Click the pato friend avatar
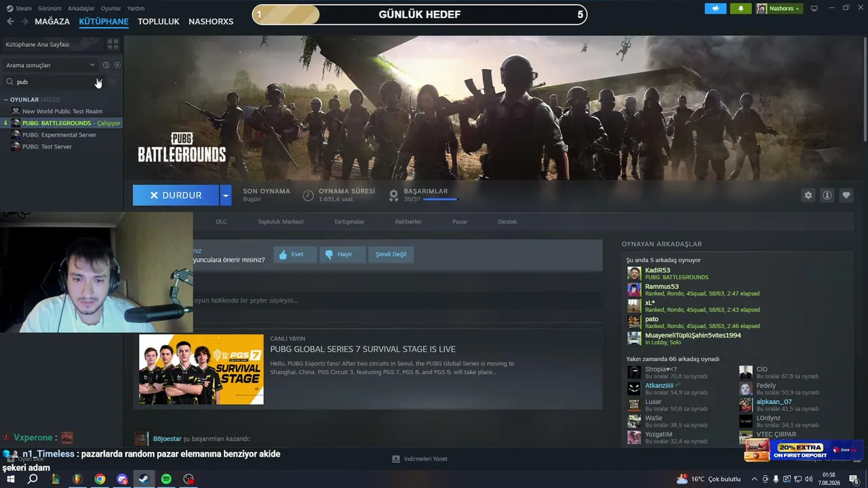868x488 pixels. pyautogui.click(x=634, y=322)
